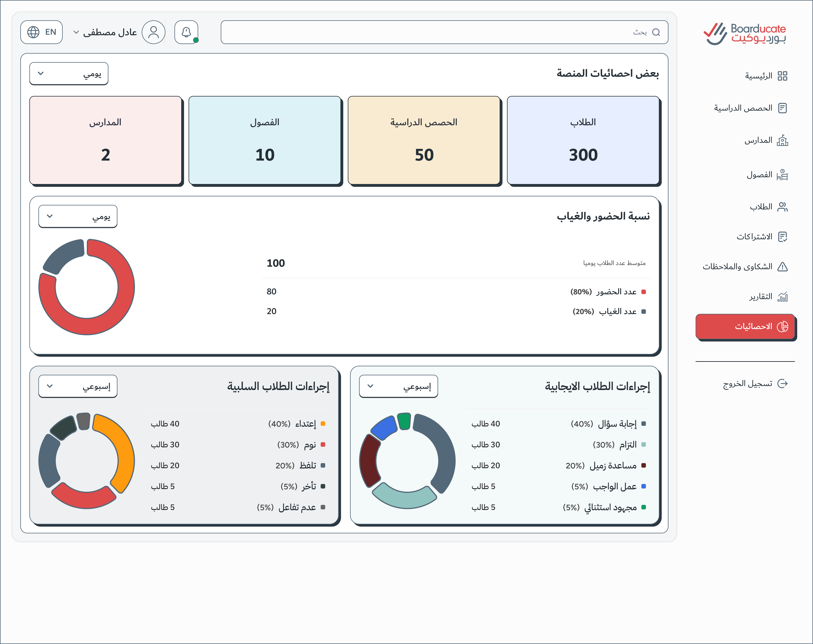The image size is (813, 644).
Task: Click the globe language icon
Action: 33,32
